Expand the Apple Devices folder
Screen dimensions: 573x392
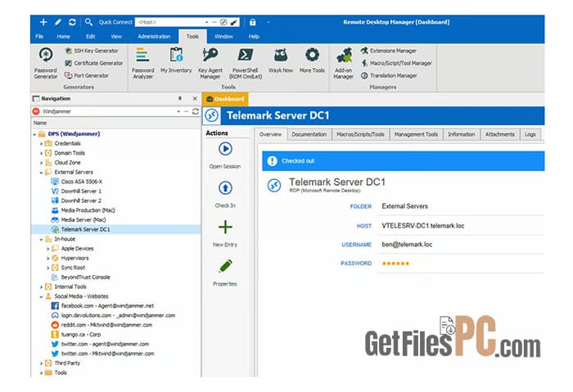[47, 249]
